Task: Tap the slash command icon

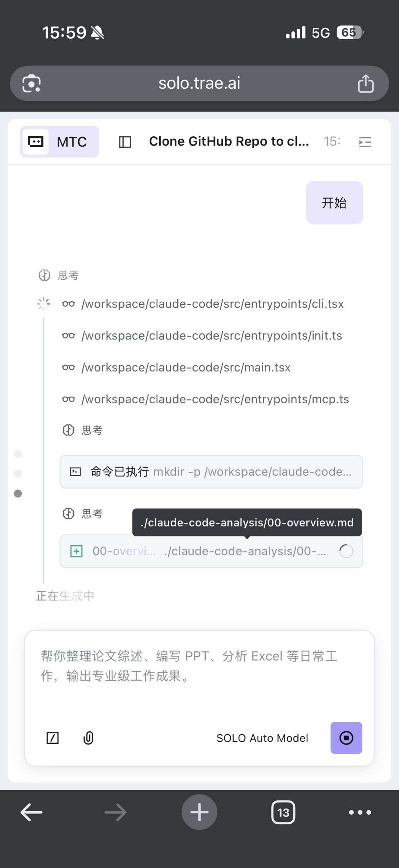Action: pyautogui.click(x=52, y=738)
